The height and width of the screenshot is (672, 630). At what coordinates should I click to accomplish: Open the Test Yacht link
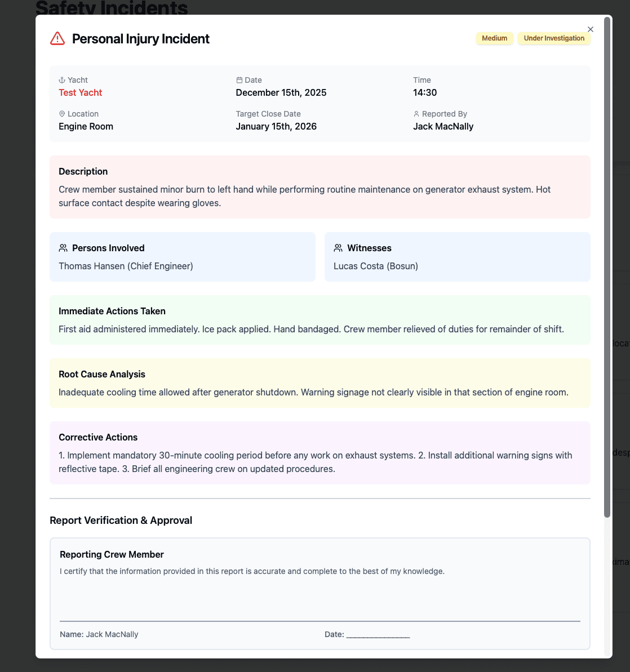pyautogui.click(x=80, y=92)
